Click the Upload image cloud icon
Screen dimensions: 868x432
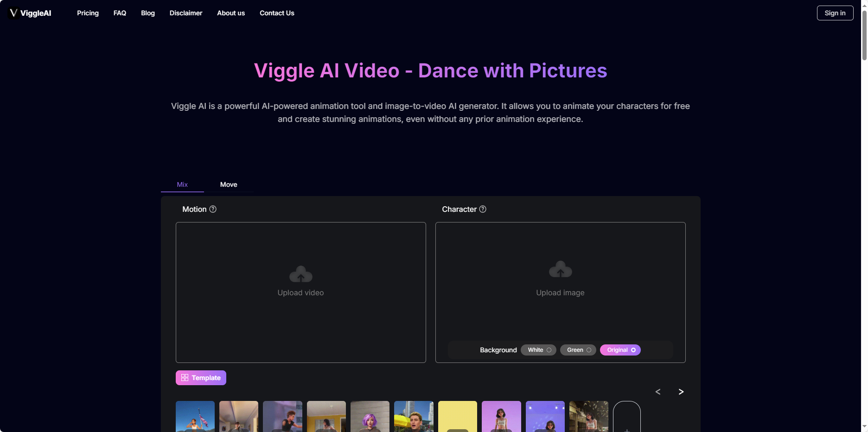tap(560, 270)
